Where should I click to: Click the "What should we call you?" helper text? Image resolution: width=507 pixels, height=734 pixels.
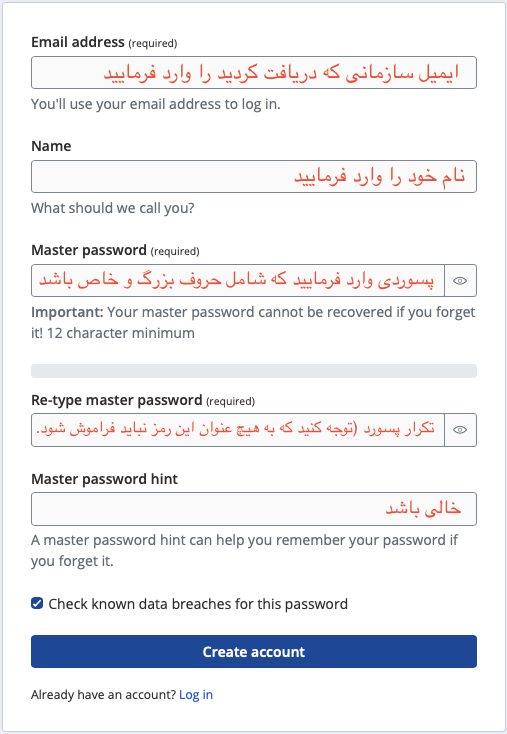(113, 208)
